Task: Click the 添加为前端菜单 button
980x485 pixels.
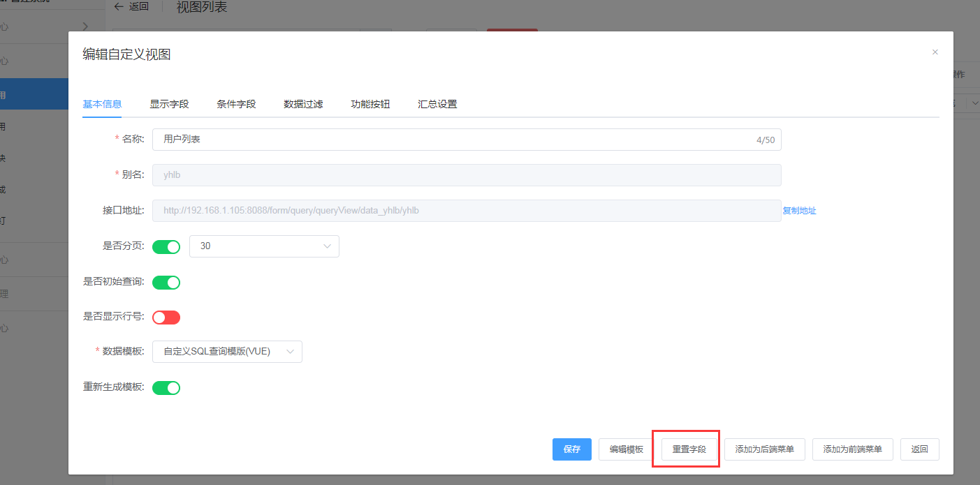Action: point(853,449)
